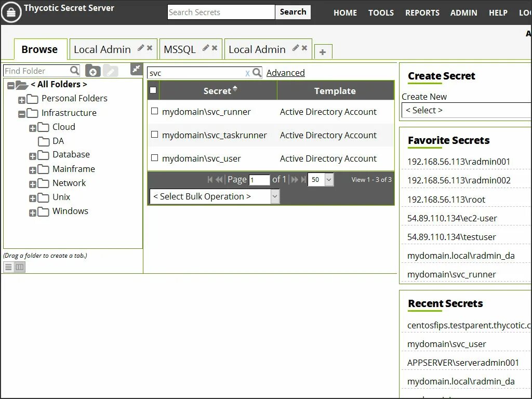The image size is (532, 399).
Task: Check the mydomain\svc_runner row checkbox
Action: coord(154,111)
